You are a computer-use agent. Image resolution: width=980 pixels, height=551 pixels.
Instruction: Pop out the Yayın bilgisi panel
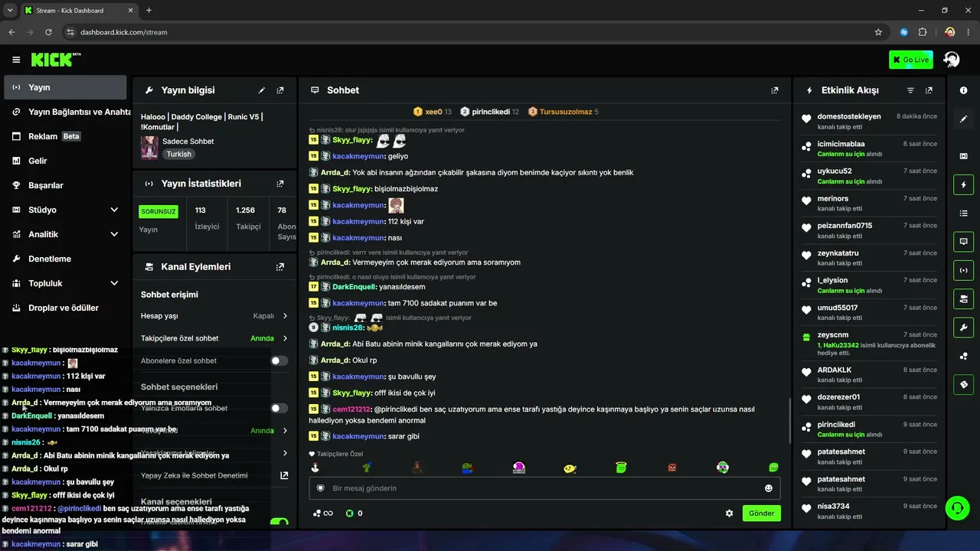tap(280, 90)
